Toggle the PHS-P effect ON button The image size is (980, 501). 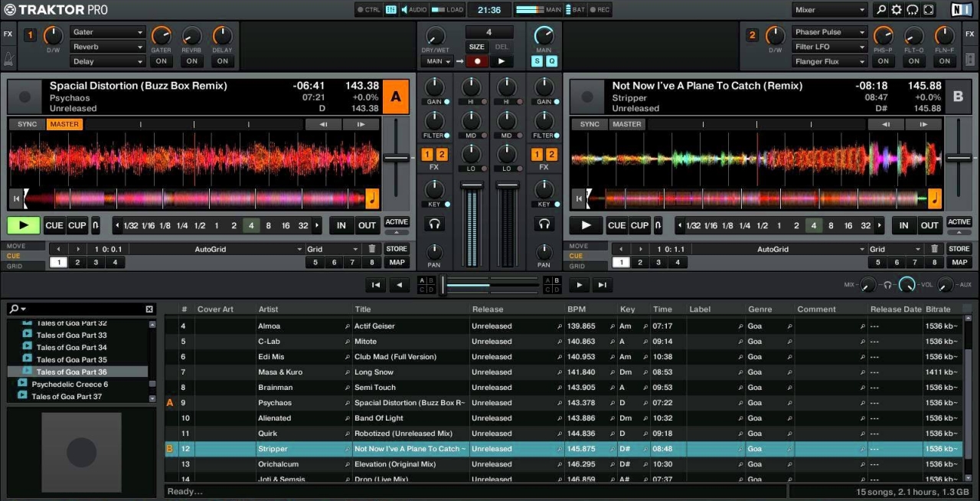click(883, 61)
